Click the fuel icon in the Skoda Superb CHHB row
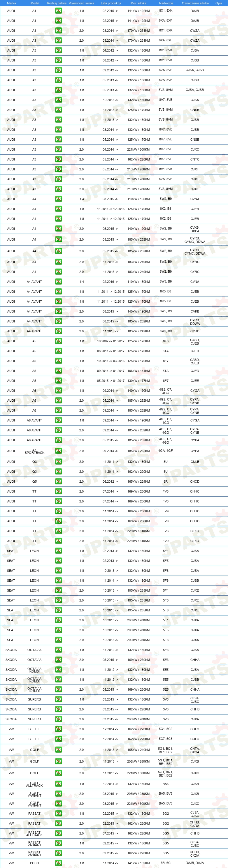 [x=58, y=709]
